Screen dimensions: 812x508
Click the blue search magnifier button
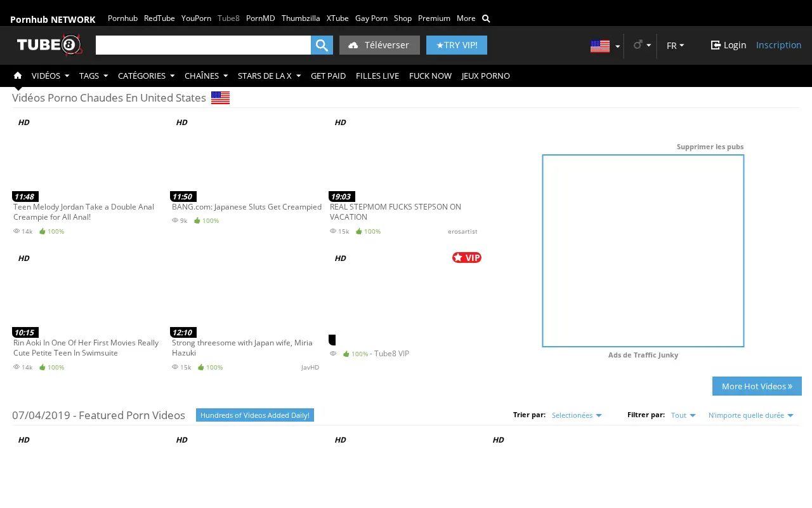[x=322, y=45]
